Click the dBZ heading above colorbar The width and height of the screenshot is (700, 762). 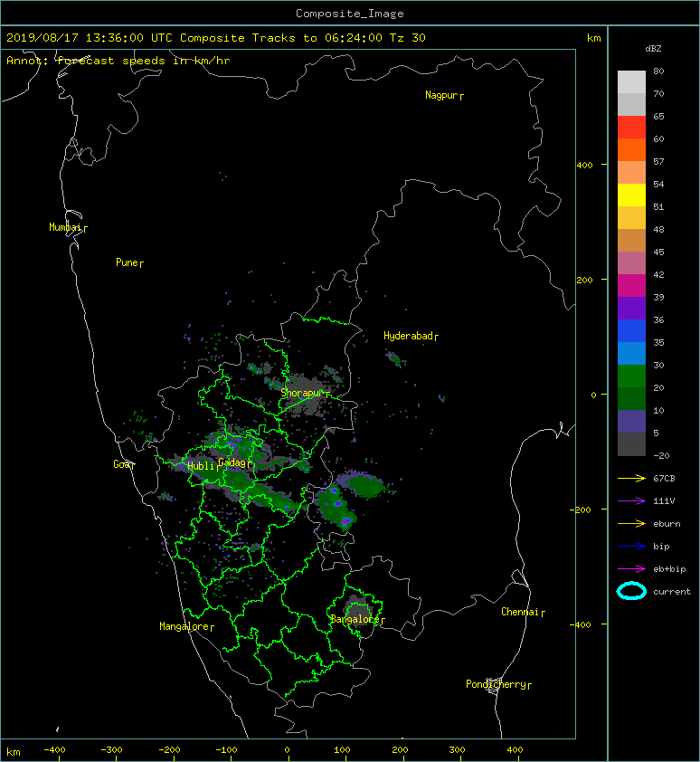pyautogui.click(x=653, y=49)
